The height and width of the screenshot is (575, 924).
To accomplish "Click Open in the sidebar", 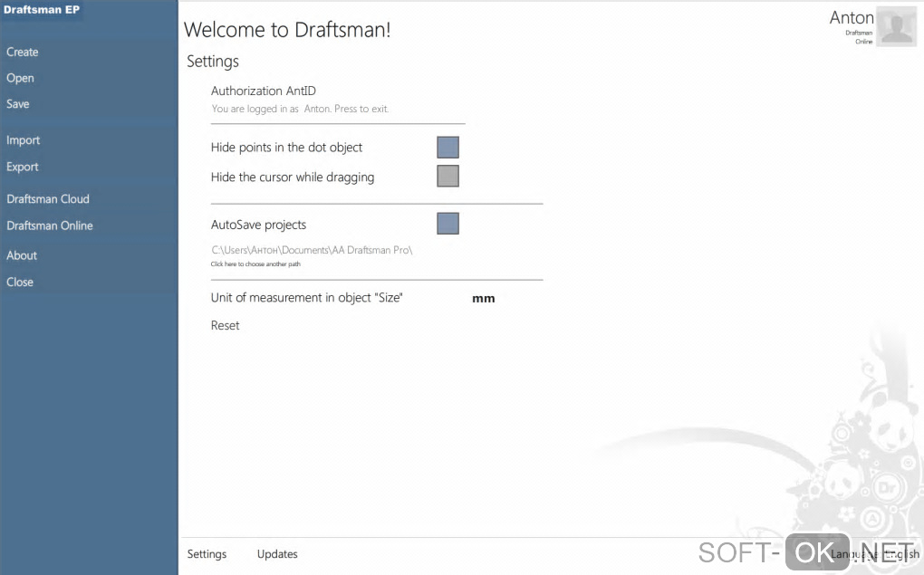I will click(x=20, y=78).
